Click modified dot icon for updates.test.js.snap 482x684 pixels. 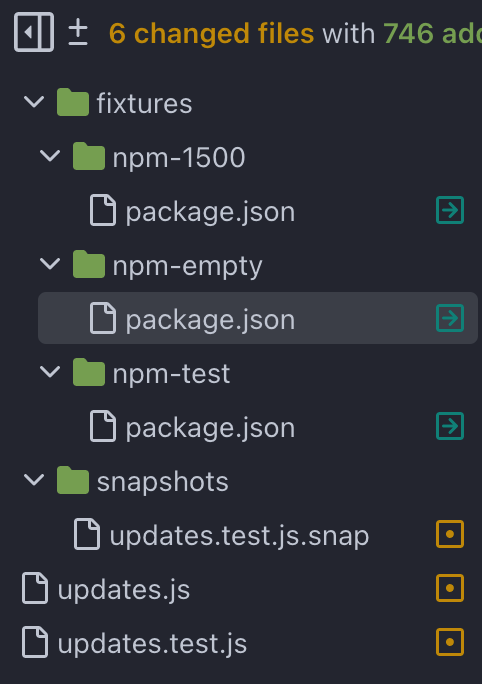(x=450, y=534)
